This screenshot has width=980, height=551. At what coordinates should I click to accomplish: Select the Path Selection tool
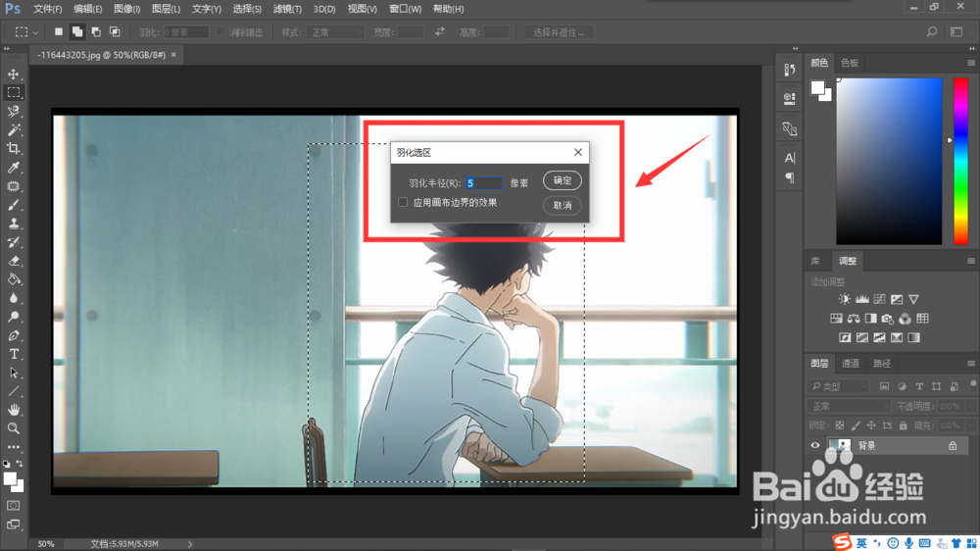tap(13, 373)
